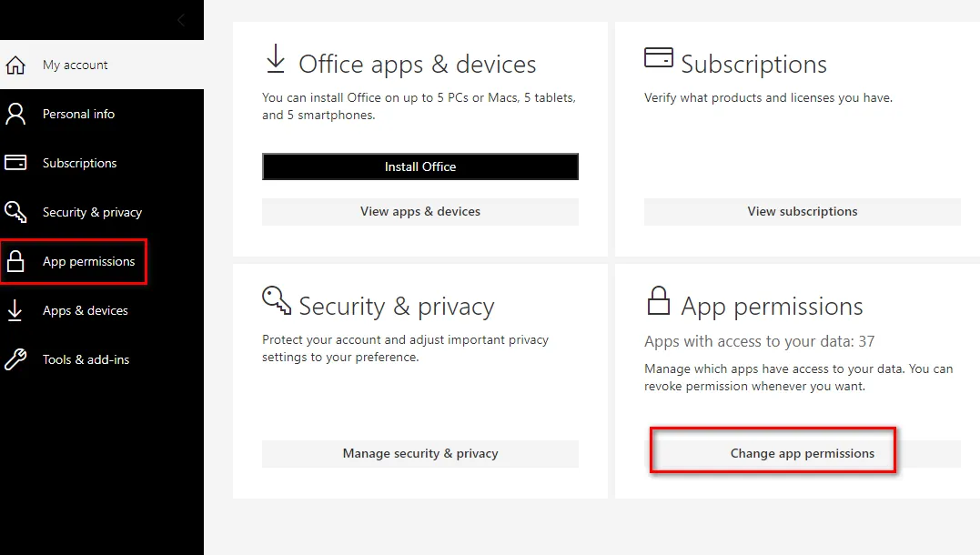Screen dimensions: 980x555
Task: Click the card icon in Subscriptions tile header
Action: pos(658,58)
